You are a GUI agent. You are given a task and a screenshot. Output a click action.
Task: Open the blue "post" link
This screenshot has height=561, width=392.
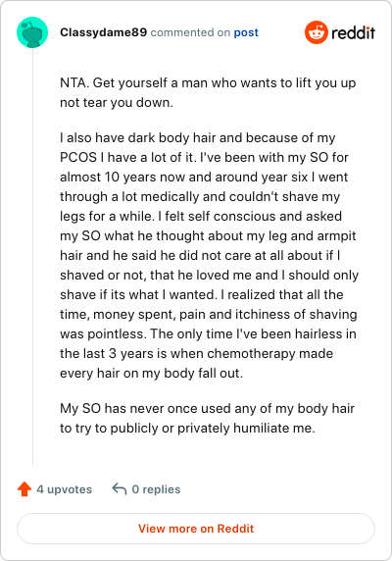[246, 33]
